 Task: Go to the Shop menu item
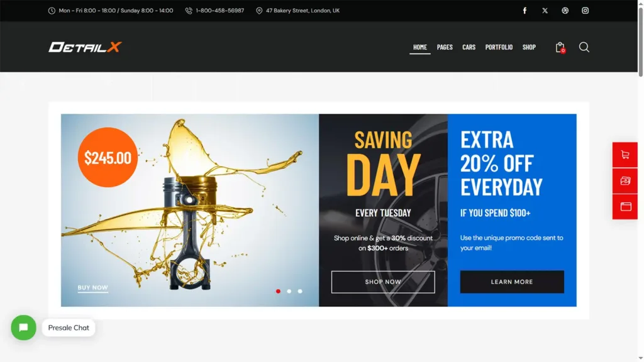point(529,47)
